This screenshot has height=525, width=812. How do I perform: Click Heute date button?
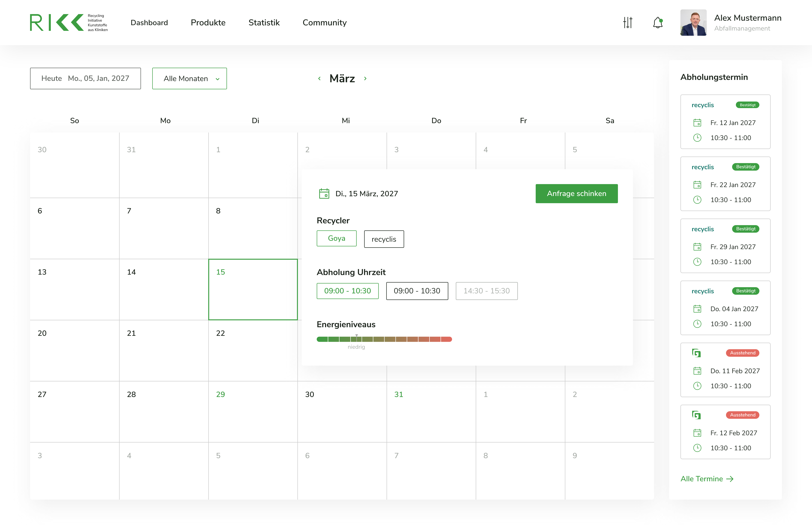pyautogui.click(x=86, y=78)
